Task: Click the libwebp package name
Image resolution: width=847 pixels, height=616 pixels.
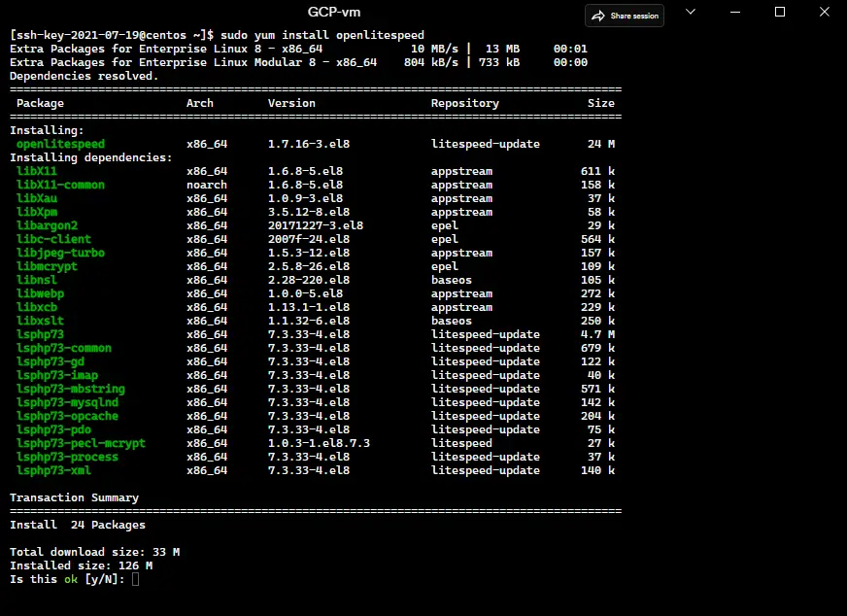Action: pos(40,293)
